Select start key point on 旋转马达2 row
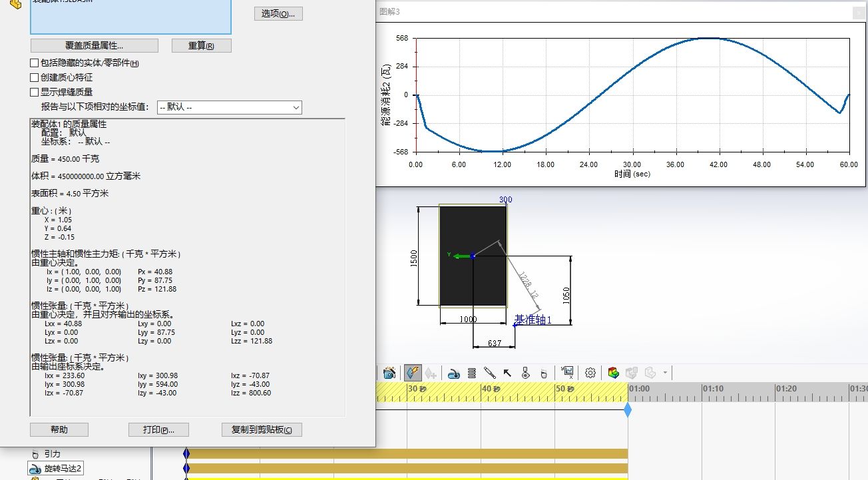 186,469
